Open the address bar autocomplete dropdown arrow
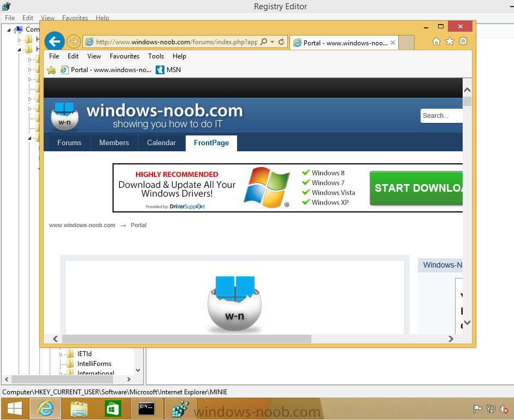514x420 pixels. tap(272, 42)
